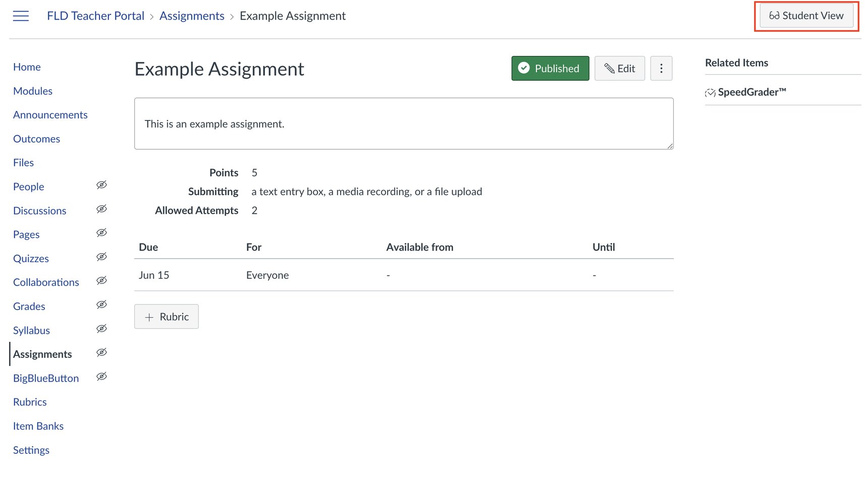Go to Assignments via the breadcrumb
The height and width of the screenshot is (484, 868).
click(x=192, y=16)
